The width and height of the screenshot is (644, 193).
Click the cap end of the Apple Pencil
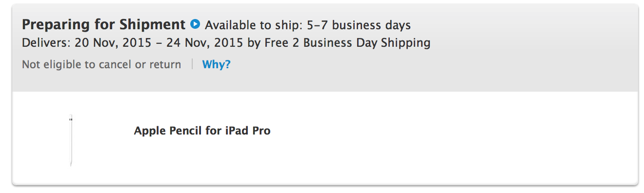click(x=71, y=118)
